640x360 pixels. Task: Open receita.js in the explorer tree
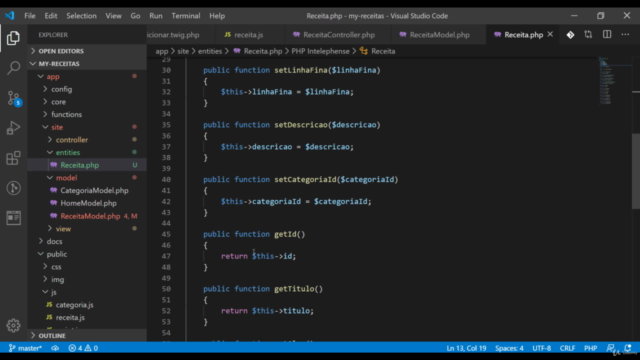coord(87,317)
